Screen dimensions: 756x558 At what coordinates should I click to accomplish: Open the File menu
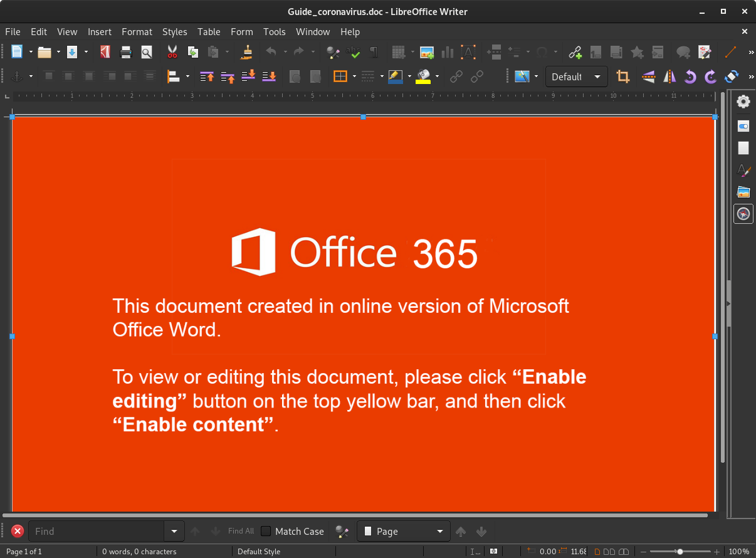13,31
